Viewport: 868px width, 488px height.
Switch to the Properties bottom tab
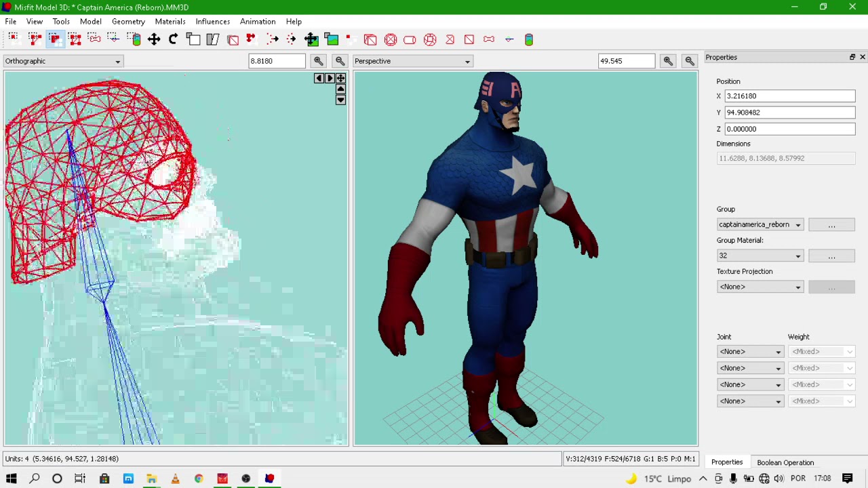coord(727,462)
